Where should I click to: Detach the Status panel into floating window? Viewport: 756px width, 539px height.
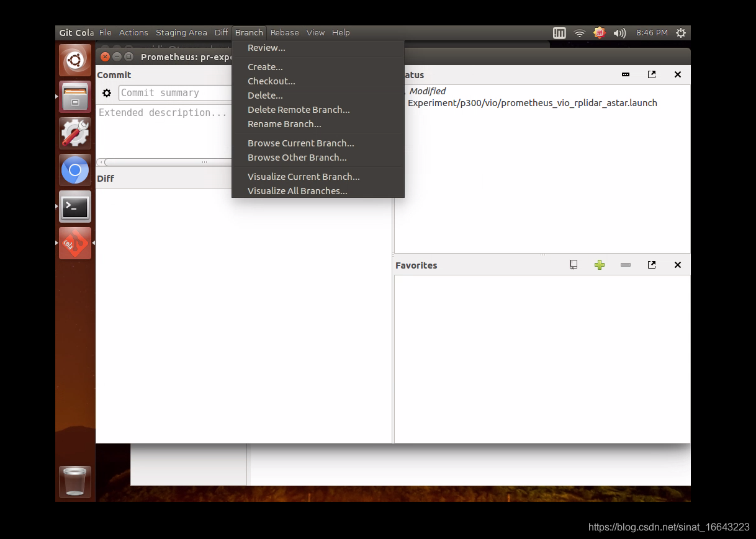tap(652, 74)
